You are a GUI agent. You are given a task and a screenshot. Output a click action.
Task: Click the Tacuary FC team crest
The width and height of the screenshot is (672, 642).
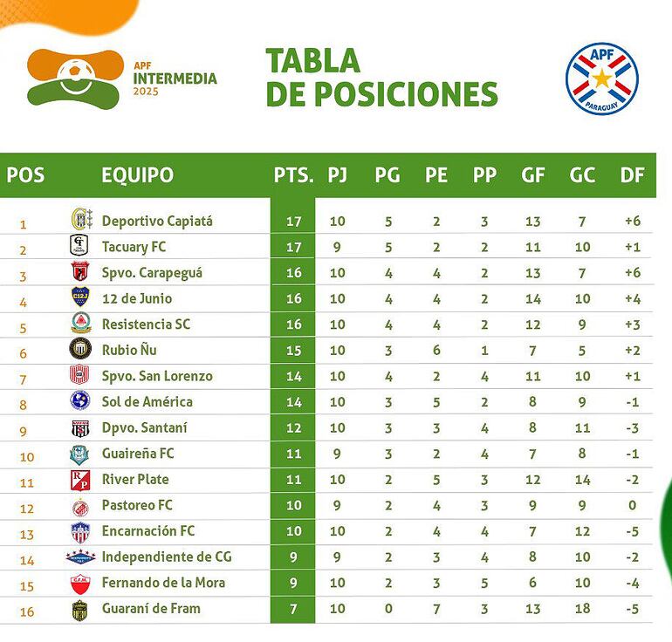coord(80,247)
